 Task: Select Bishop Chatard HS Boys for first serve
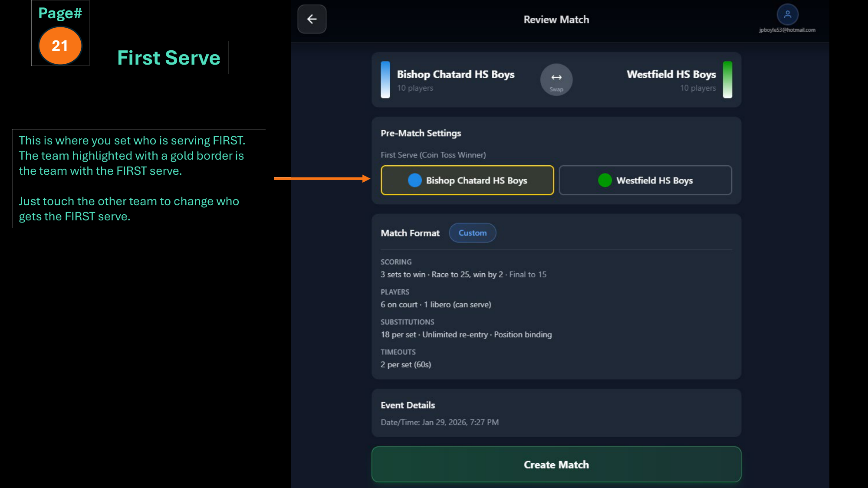click(x=467, y=180)
